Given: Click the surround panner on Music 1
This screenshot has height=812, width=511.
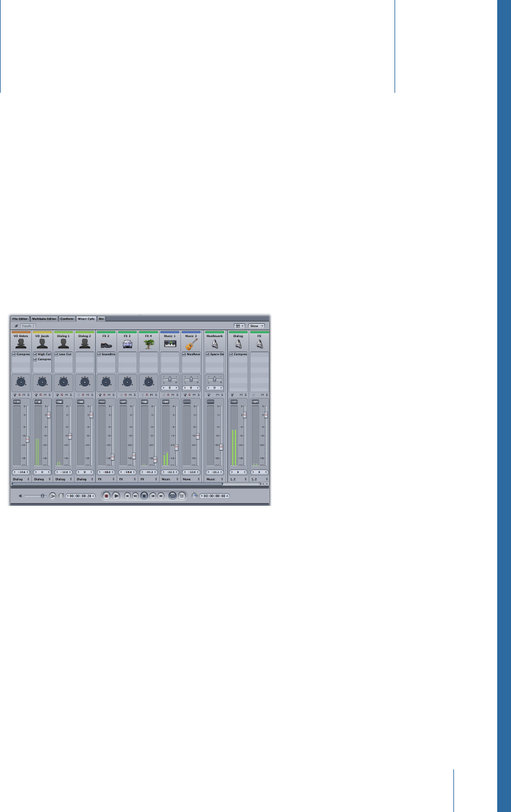Looking at the screenshot, I should (170, 379).
